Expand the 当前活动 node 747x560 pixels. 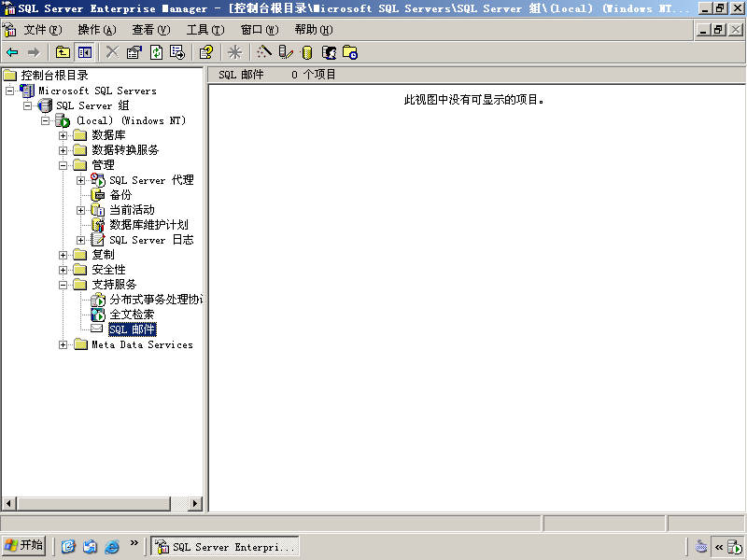pyautogui.click(x=81, y=210)
